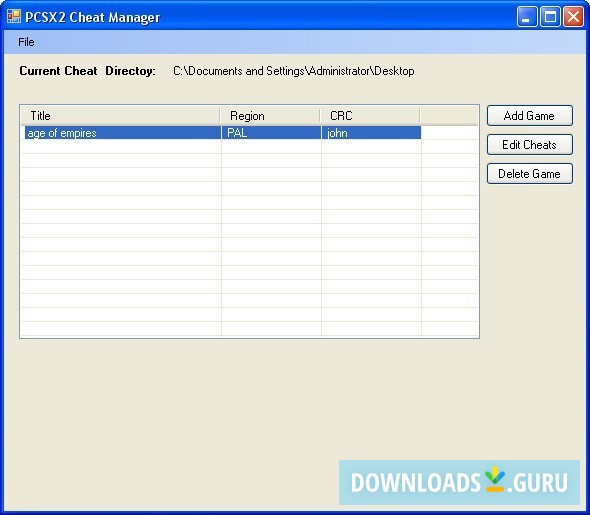Select the 'age of empires' title cell

123,133
